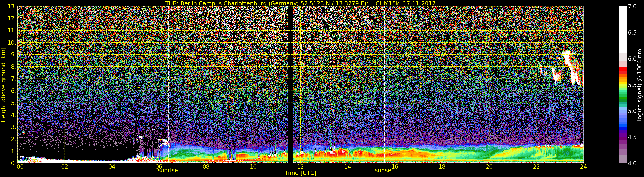Click the plot title with Berlin Campus Charlottenburg
The height and width of the screenshot is (177, 644).
click(300, 3)
